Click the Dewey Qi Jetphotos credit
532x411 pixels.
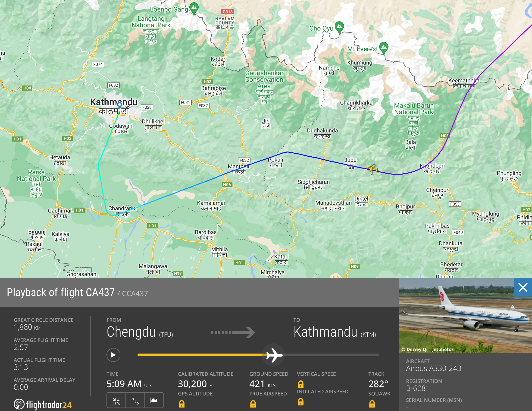[x=428, y=349]
